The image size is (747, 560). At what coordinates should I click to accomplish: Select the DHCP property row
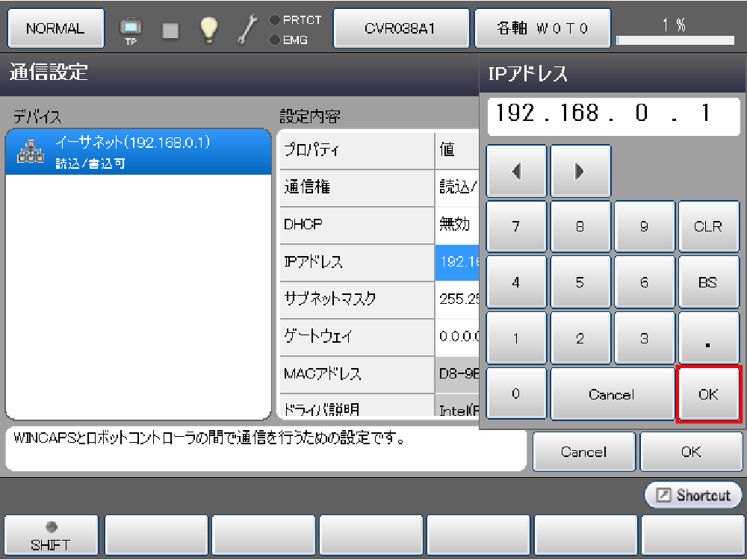point(357,225)
